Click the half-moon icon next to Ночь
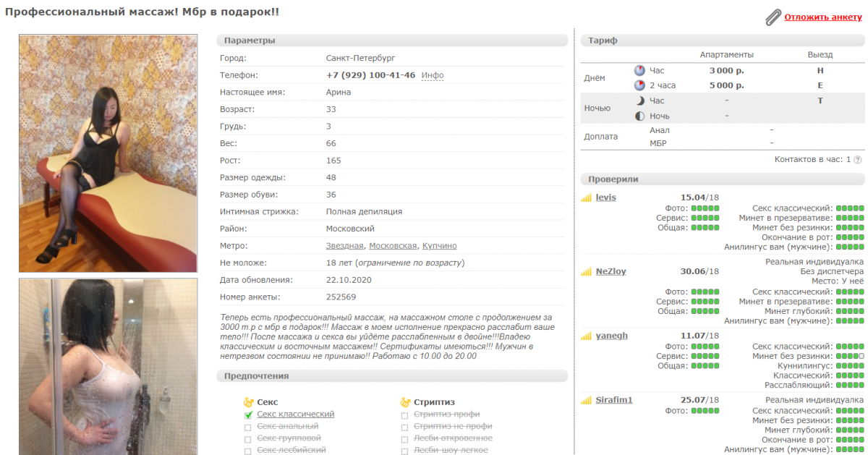 (639, 116)
